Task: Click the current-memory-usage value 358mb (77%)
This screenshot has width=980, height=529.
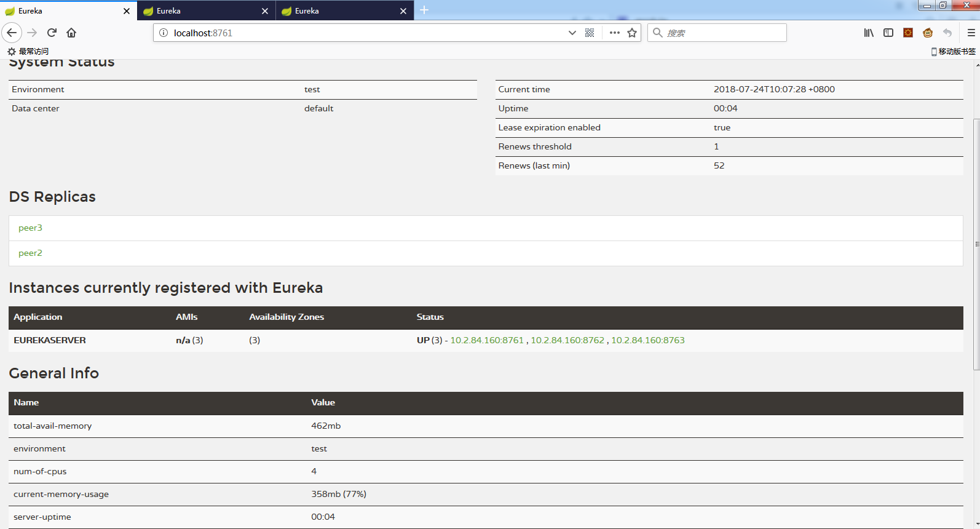Action: [339, 494]
